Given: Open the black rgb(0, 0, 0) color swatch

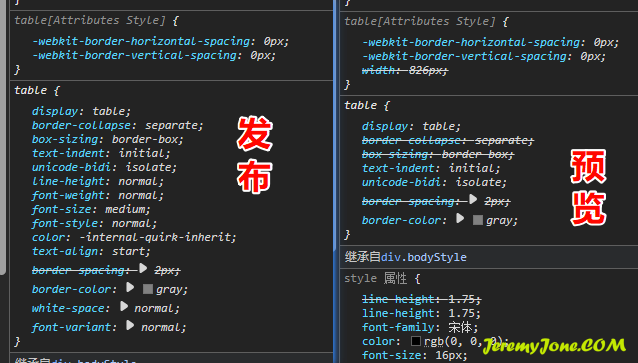Looking at the screenshot, I should coord(415,341).
